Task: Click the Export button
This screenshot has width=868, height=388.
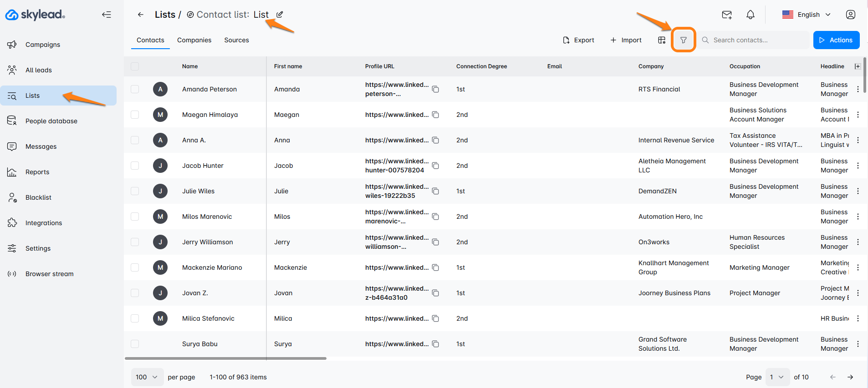Action: pyautogui.click(x=578, y=40)
